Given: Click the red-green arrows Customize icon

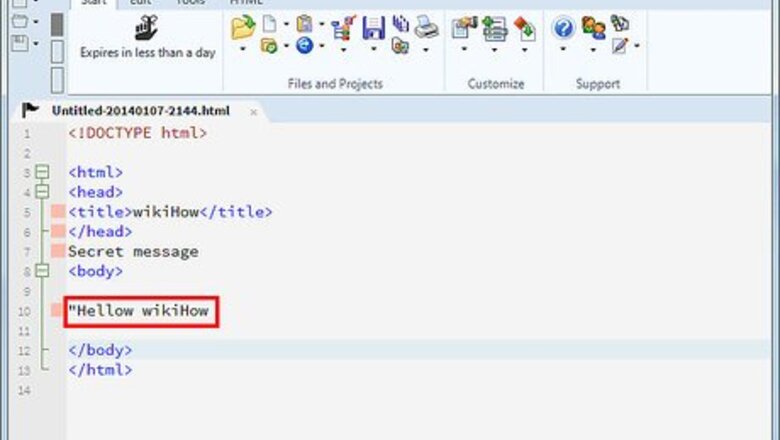Looking at the screenshot, I should coord(524,27).
